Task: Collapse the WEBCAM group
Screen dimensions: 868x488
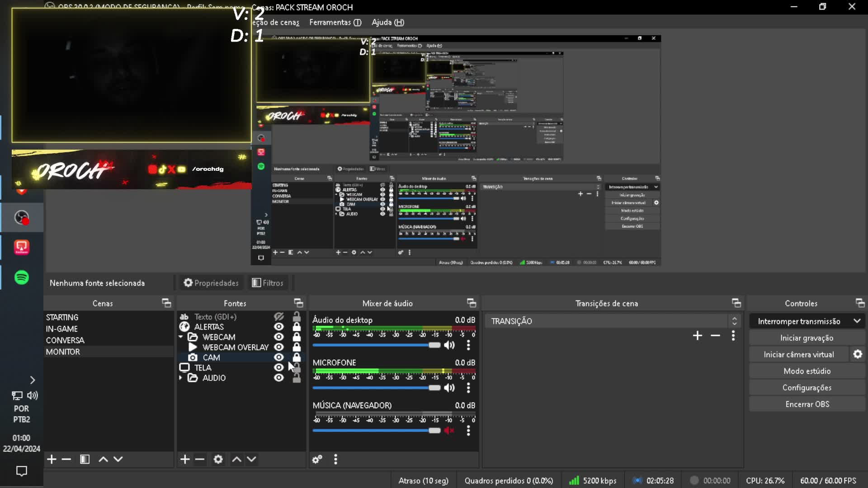Action: click(181, 337)
